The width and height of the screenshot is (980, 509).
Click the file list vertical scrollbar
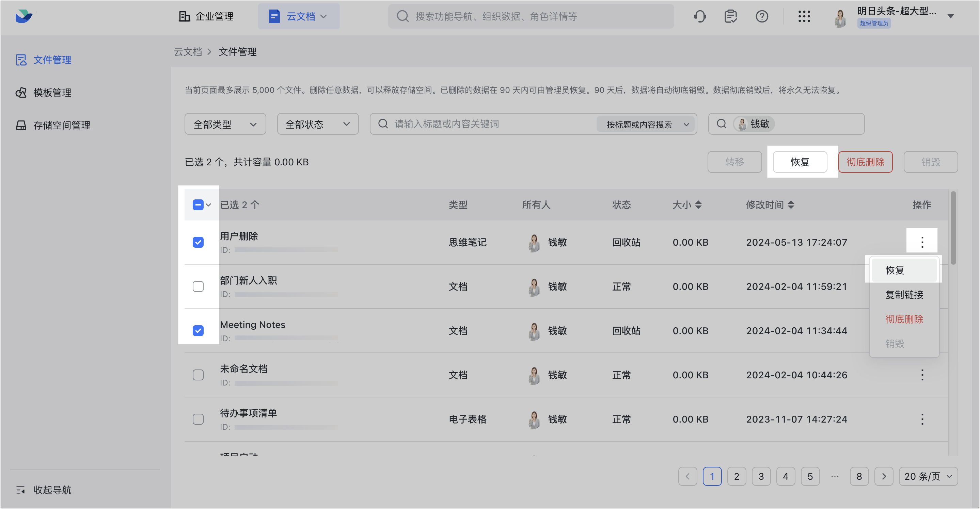953,228
